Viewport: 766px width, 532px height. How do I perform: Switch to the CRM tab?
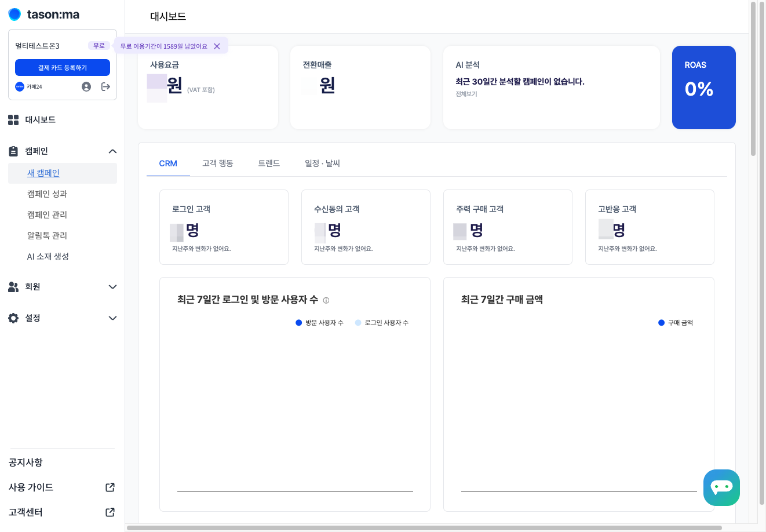pos(168,163)
